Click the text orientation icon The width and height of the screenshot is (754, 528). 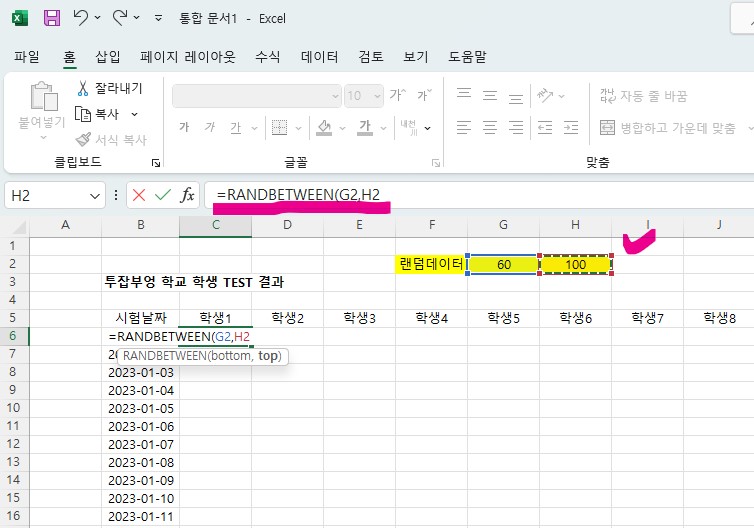(x=545, y=96)
